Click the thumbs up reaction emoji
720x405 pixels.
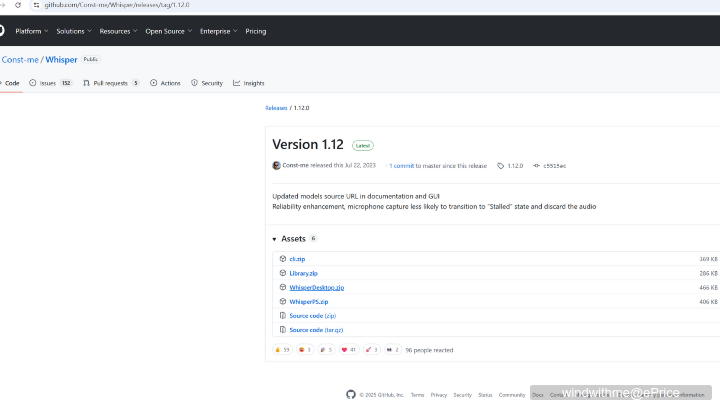pyautogui.click(x=277, y=350)
